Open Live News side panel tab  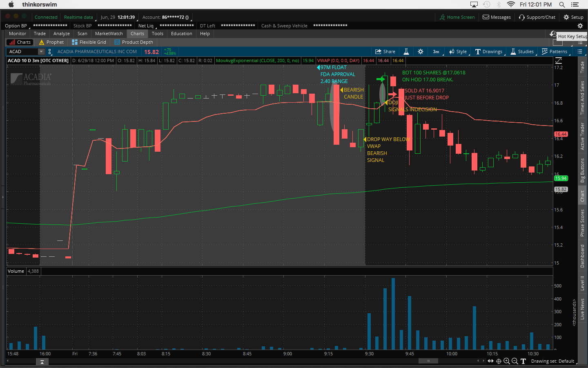(582, 309)
